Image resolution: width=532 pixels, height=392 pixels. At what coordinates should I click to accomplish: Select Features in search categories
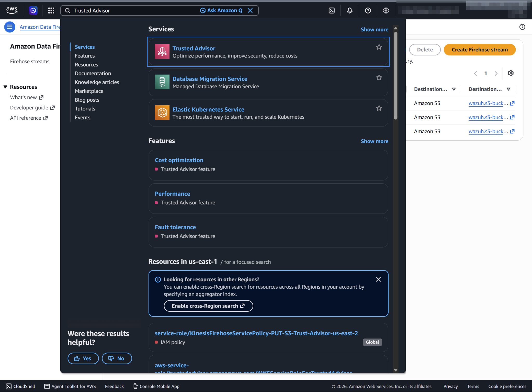pyautogui.click(x=85, y=56)
